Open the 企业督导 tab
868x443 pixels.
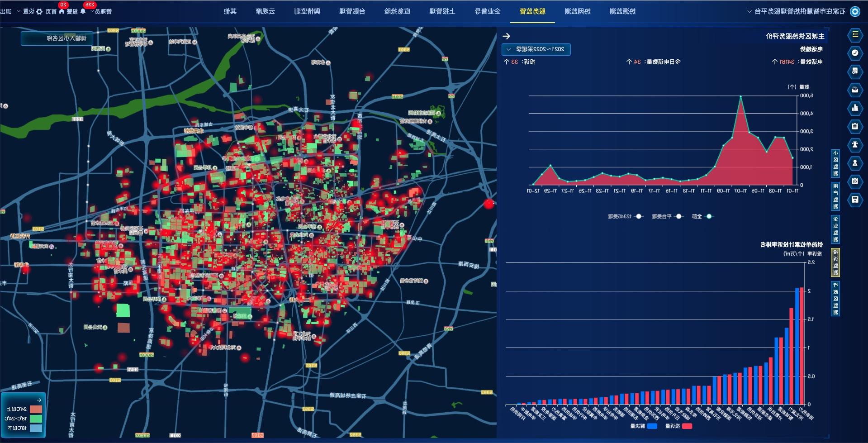point(487,11)
